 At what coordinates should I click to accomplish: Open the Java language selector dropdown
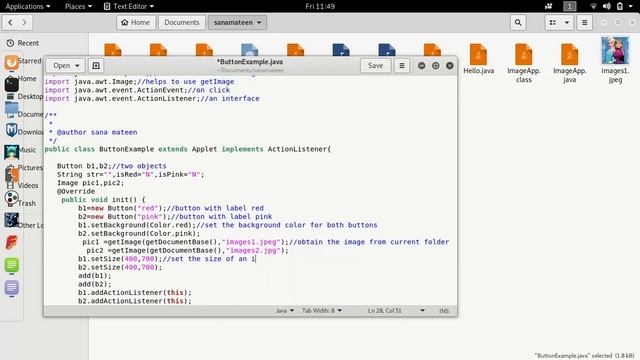(x=284, y=311)
